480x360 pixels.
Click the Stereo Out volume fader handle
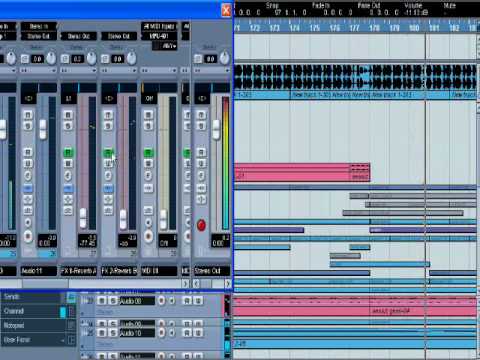point(216,129)
